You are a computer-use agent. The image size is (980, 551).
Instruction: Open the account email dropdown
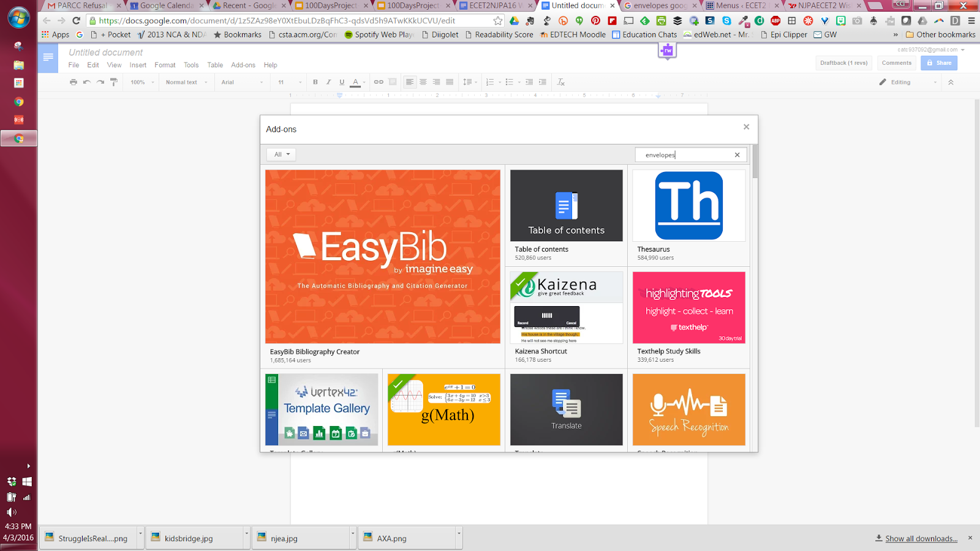coord(931,50)
